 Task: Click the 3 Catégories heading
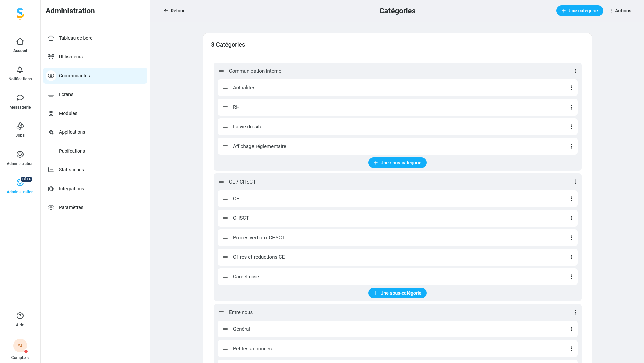[x=228, y=45]
